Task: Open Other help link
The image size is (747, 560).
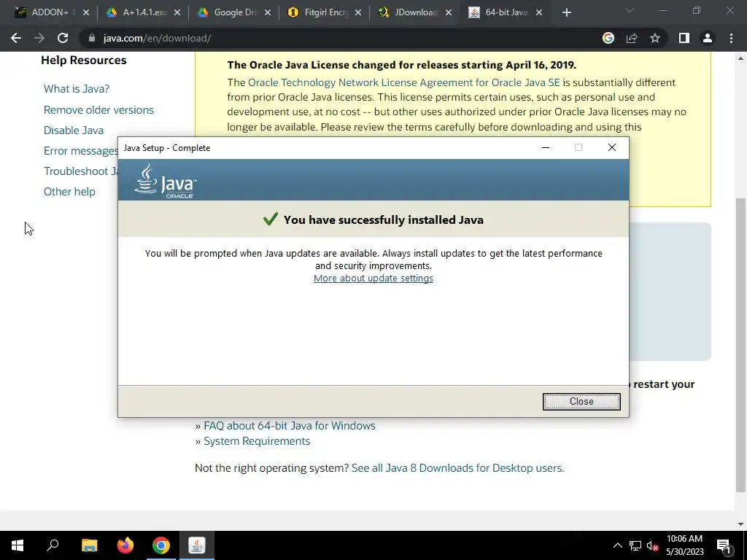Action: [69, 192]
